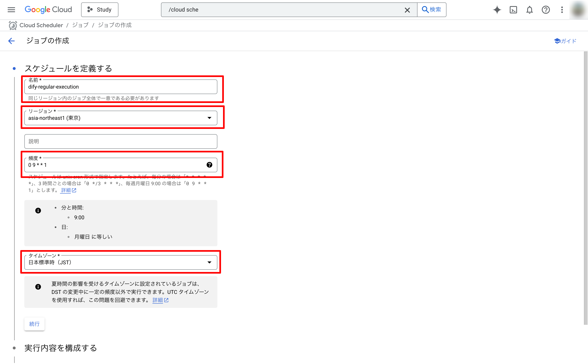Expand the リージョン dropdown

[x=209, y=118]
